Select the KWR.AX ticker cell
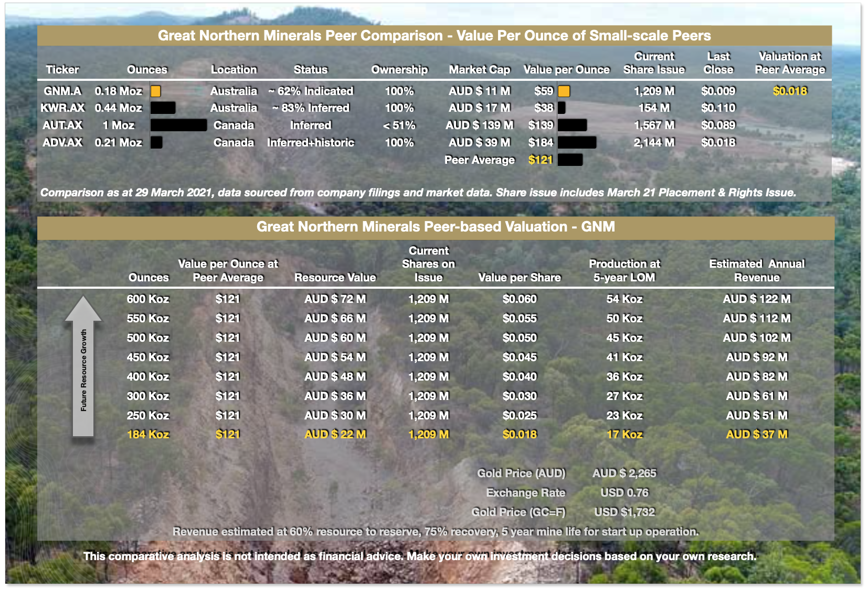This screenshot has height=589, width=868. tap(62, 108)
